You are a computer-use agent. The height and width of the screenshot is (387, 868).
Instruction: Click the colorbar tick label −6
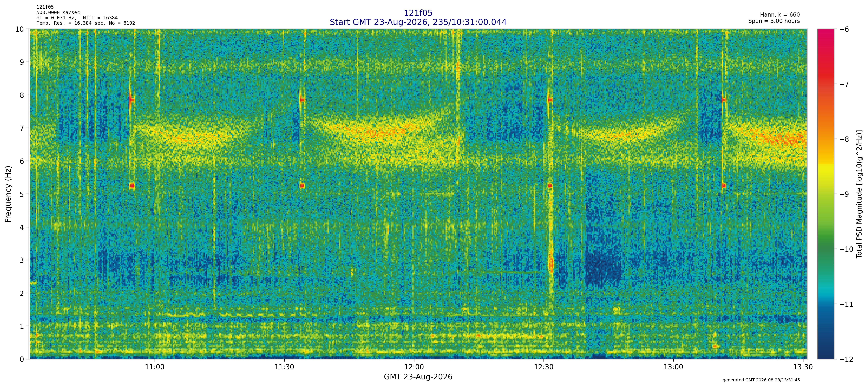coord(844,29)
